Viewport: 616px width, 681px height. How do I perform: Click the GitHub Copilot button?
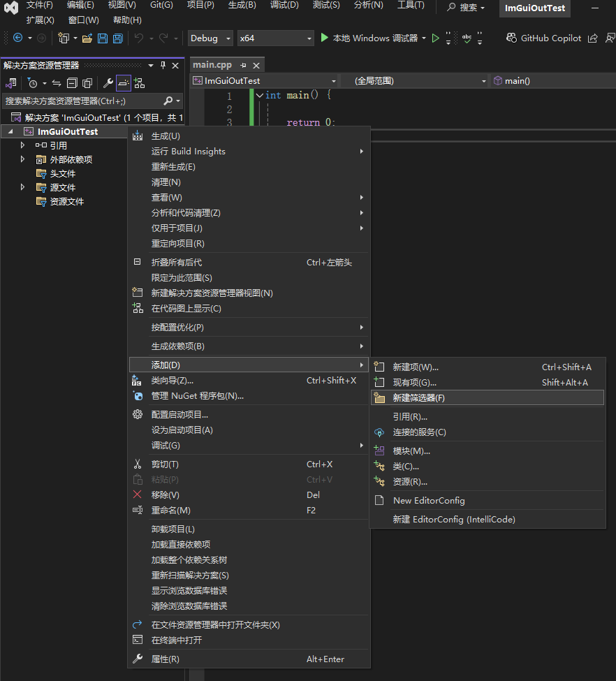(x=543, y=38)
